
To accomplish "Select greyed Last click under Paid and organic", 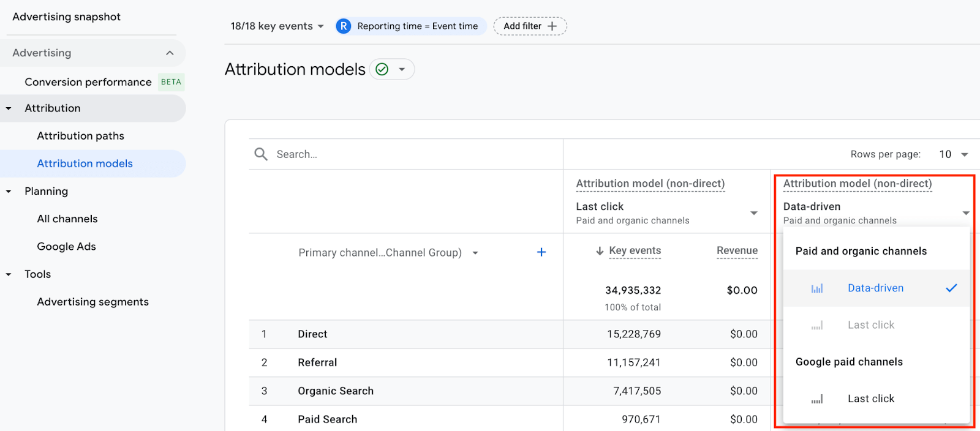I will [876, 325].
